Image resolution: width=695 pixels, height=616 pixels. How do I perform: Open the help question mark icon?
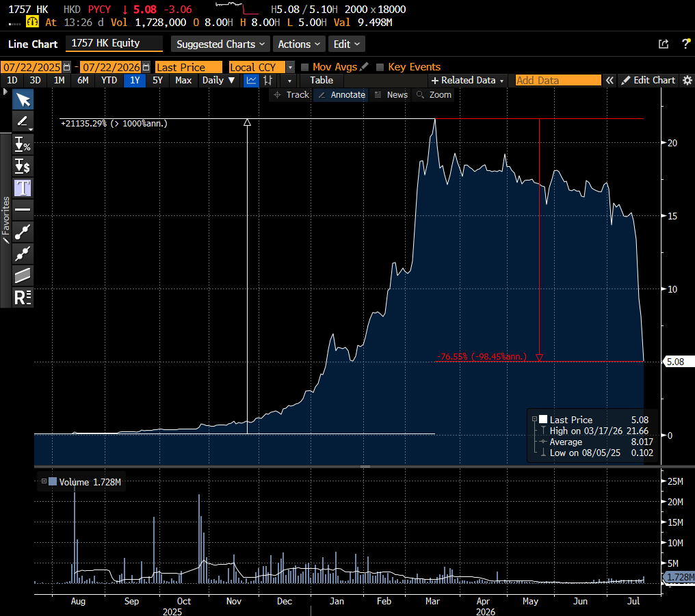685,43
